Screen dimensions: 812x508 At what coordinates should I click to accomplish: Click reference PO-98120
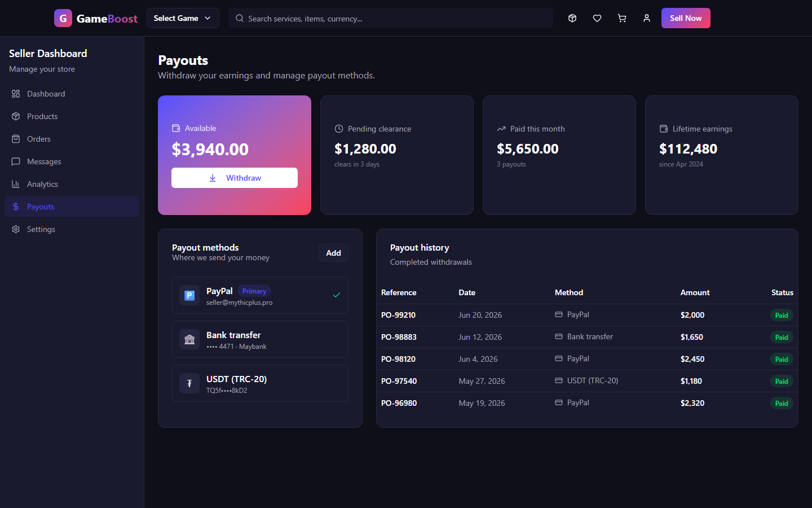click(398, 359)
